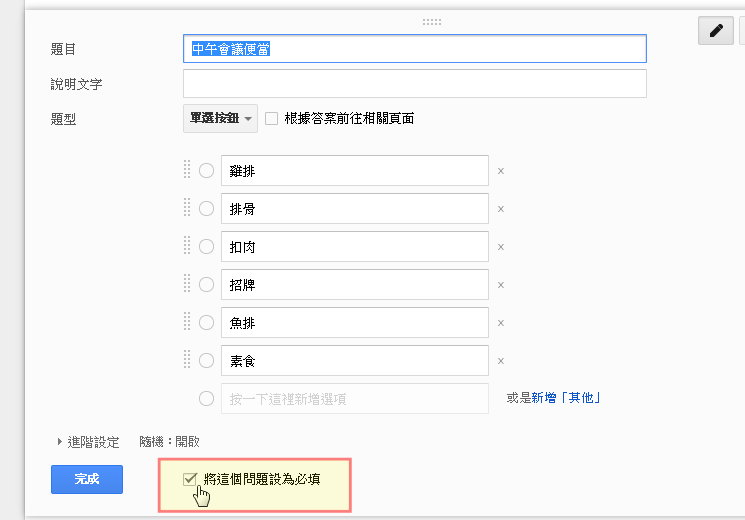The width and height of the screenshot is (745, 520).
Task: Delete the 素食 option using its X
Action: click(x=501, y=361)
